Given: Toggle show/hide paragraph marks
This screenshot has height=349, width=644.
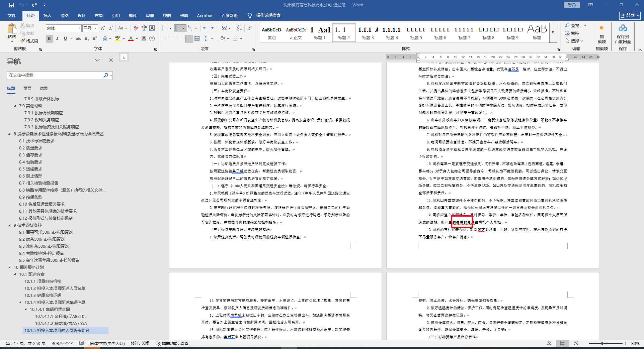Looking at the screenshot, I should pyautogui.click(x=250, y=28).
